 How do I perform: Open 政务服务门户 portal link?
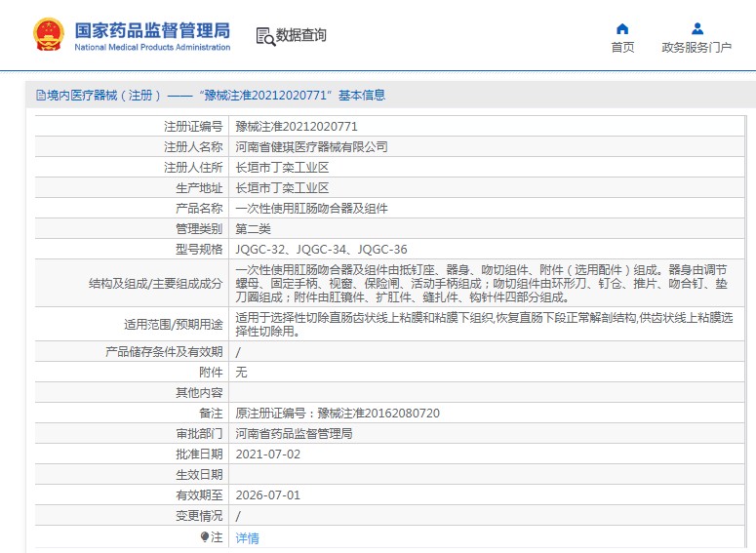696,47
